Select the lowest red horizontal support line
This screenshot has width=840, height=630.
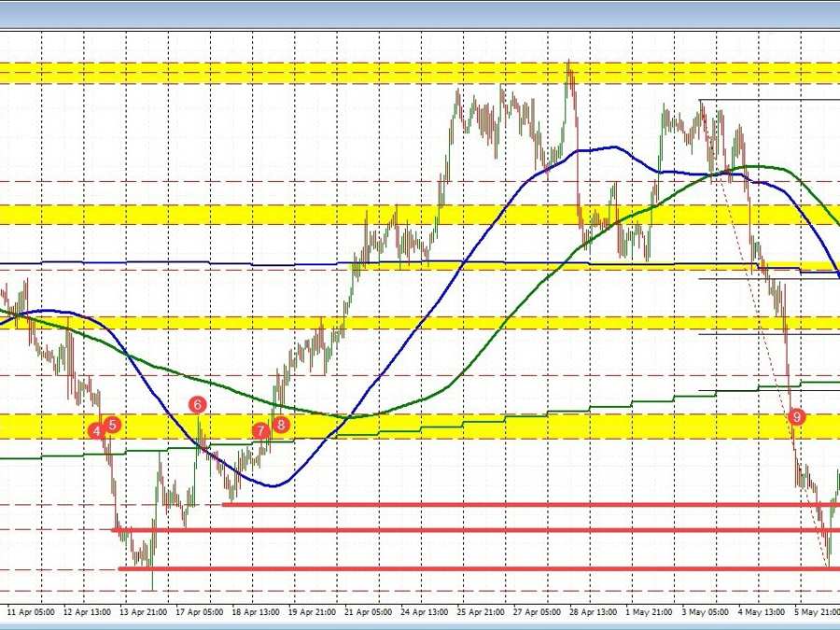(479, 569)
